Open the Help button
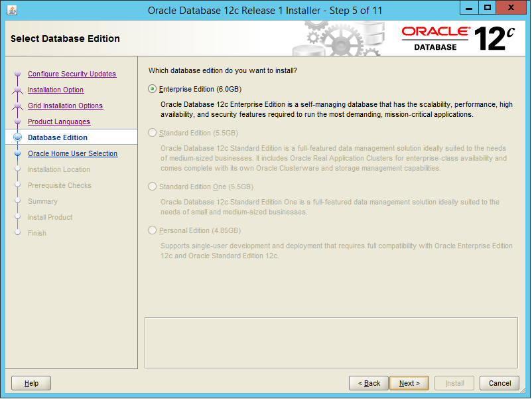 31,383
